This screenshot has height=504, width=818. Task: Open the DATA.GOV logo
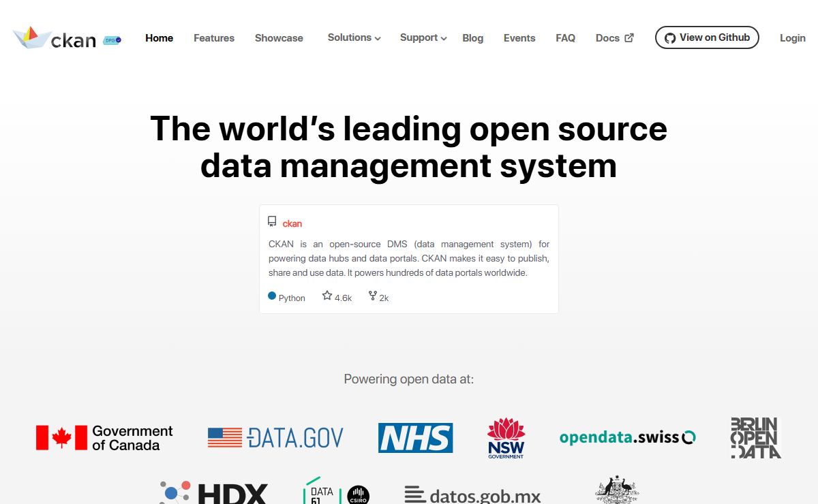275,437
